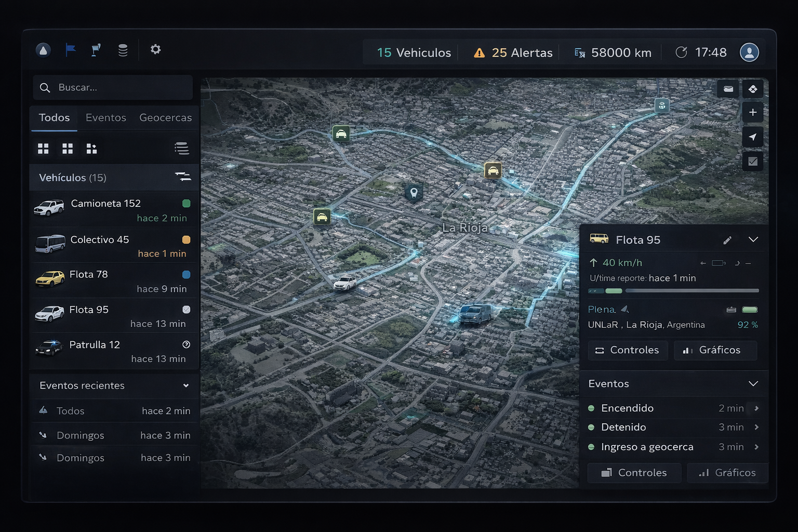Switch to list view icon

(x=181, y=149)
